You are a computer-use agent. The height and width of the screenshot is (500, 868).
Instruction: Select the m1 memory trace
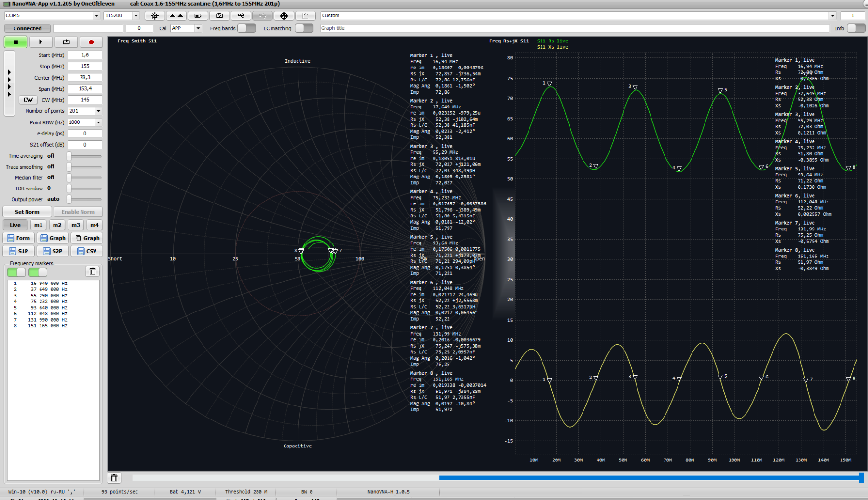38,225
